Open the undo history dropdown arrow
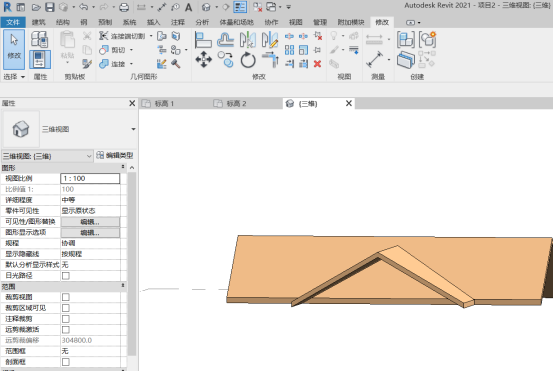Screen dimensions: 553x371 (93, 7)
